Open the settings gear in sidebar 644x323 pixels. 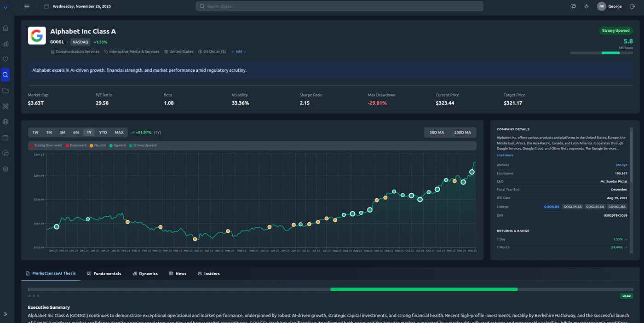(x=6, y=169)
